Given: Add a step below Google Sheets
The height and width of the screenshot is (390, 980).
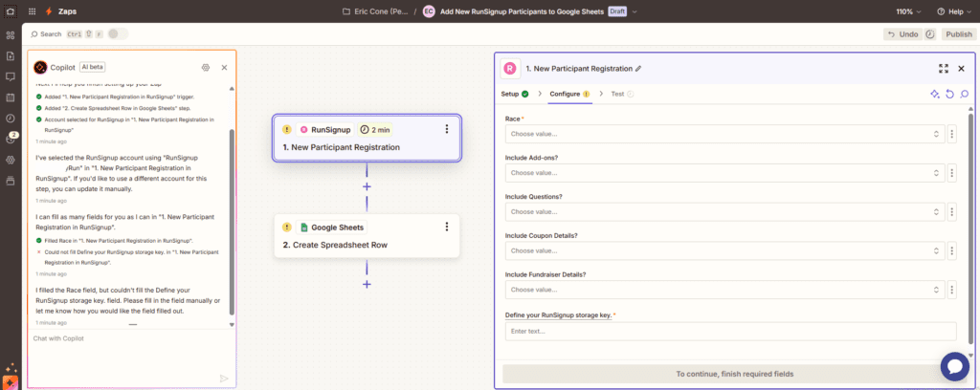Looking at the screenshot, I should 367,284.
